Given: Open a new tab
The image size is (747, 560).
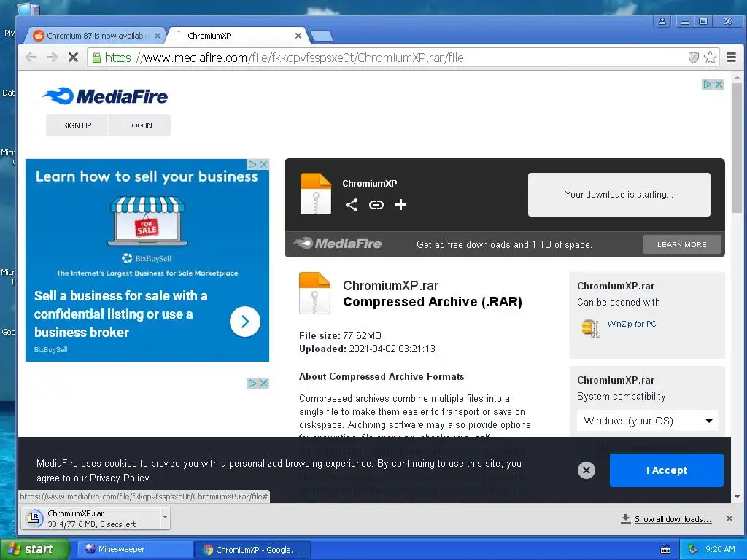Looking at the screenshot, I should tap(322, 36).
